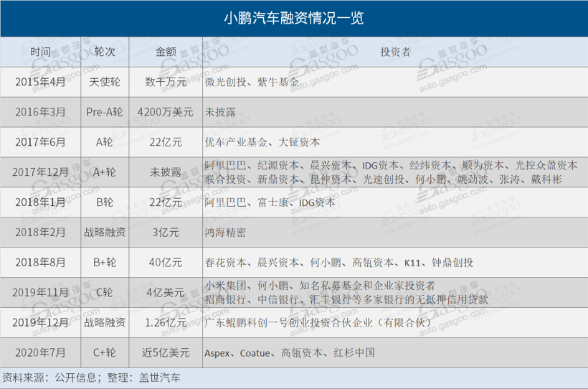Click the source note 资料来源：公开信息；整理：盖世汽车
This screenshot has height=389, width=588.
coord(91,378)
